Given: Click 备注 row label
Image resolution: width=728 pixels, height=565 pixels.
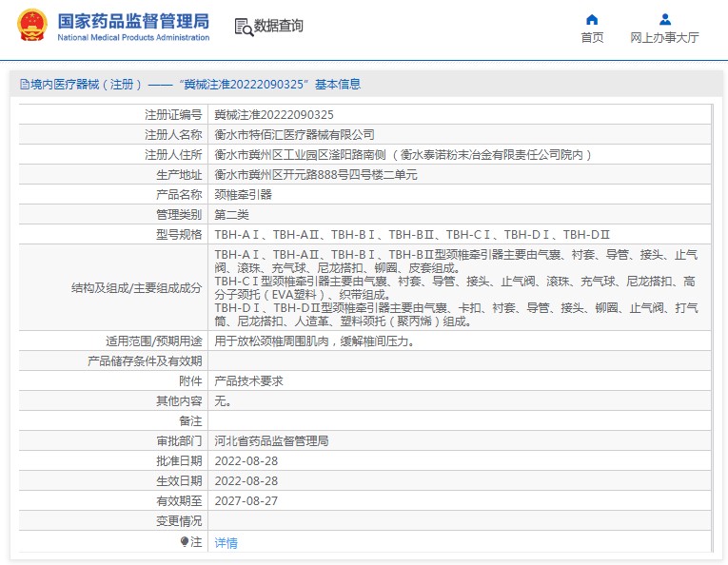Looking at the screenshot, I should [x=190, y=420].
